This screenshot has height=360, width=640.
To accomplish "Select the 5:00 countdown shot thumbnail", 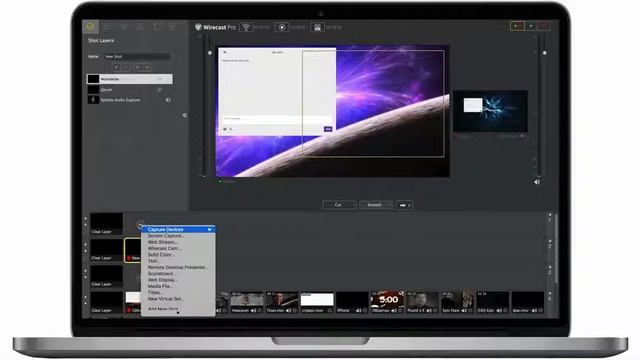I will (x=387, y=302).
